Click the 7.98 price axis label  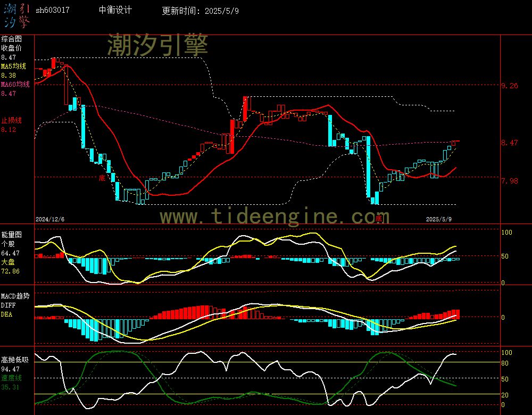point(510,181)
